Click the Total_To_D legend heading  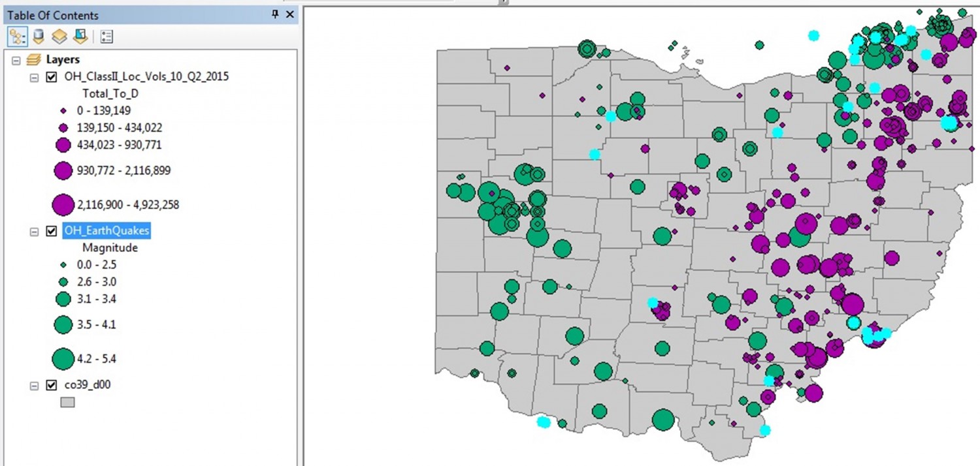coord(110,93)
